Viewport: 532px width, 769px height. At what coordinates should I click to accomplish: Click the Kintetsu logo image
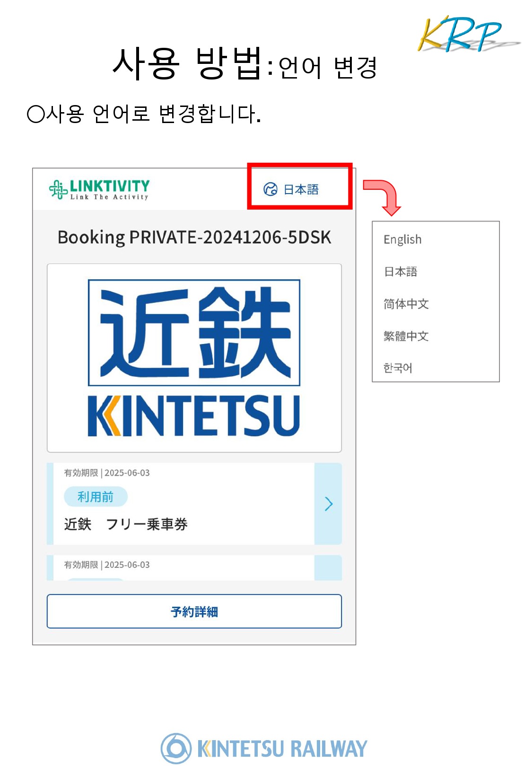pyautogui.click(x=194, y=358)
